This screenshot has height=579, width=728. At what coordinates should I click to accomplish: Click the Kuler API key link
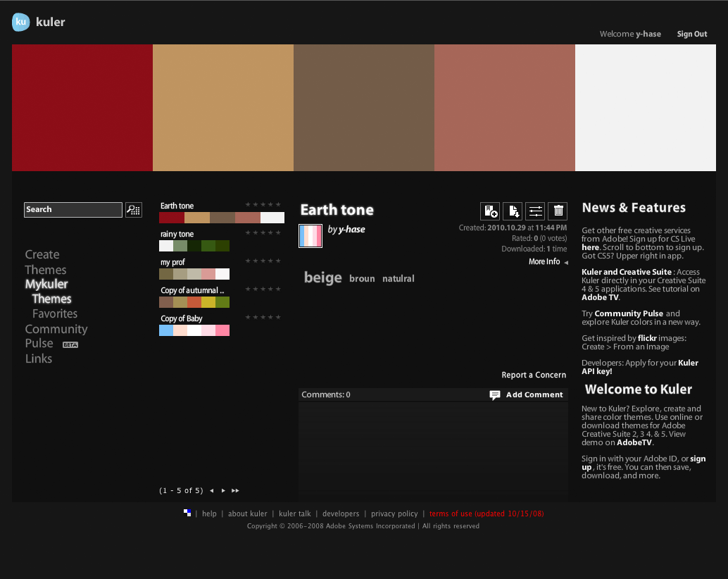[x=640, y=367]
